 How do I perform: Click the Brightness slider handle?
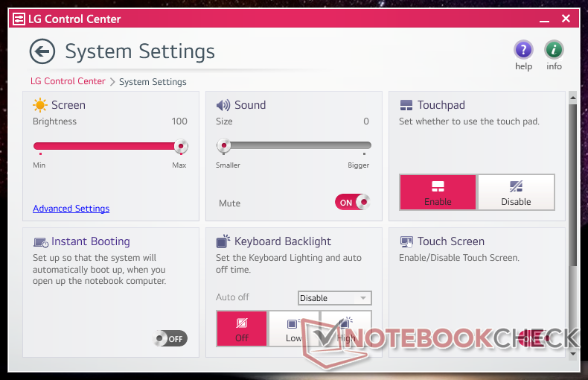(181, 146)
